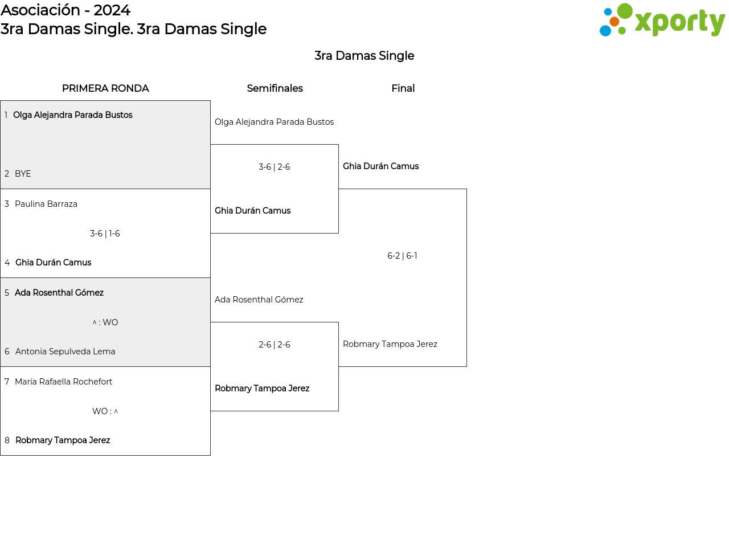Click Olga Alejandra Parada Bustos in Semifinales
The height and width of the screenshot is (560, 729).
pos(274,122)
